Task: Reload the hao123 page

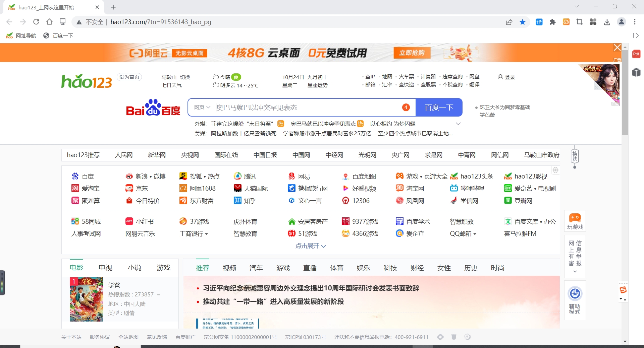Action: pyautogui.click(x=36, y=22)
